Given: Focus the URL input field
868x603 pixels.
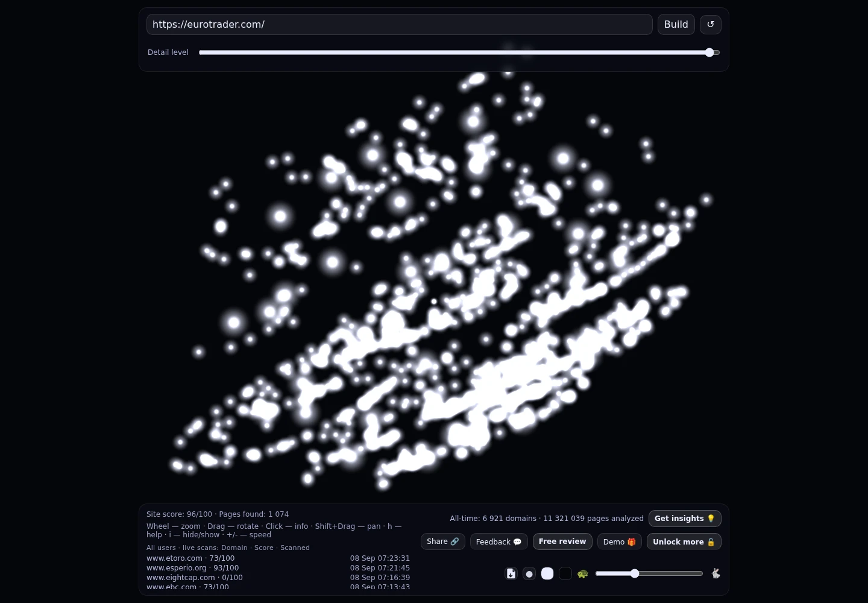Looking at the screenshot, I should click(x=400, y=25).
